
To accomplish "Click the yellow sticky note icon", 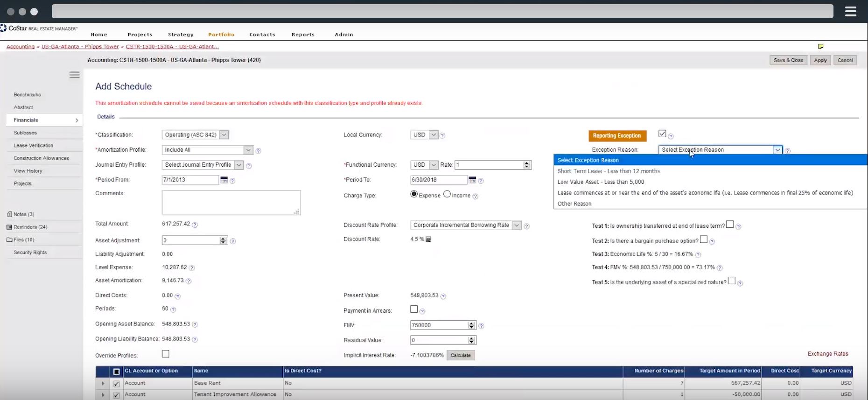I will (x=820, y=46).
